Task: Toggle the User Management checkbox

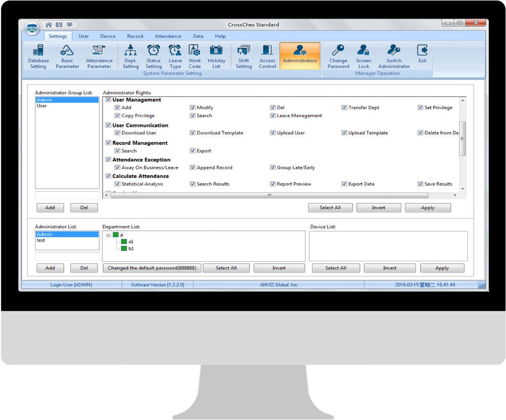Action: point(108,99)
